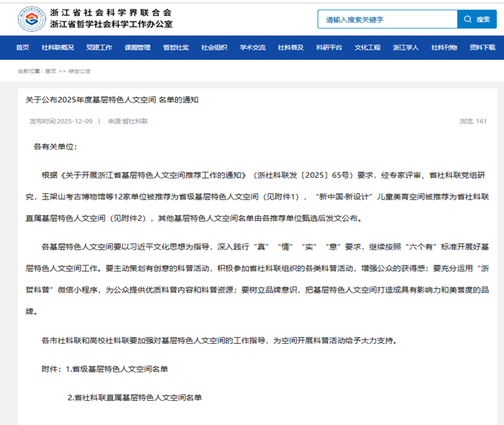Open the 资料下载 navigation item
Image resolution: width=504 pixels, height=425 pixels.
coord(482,48)
